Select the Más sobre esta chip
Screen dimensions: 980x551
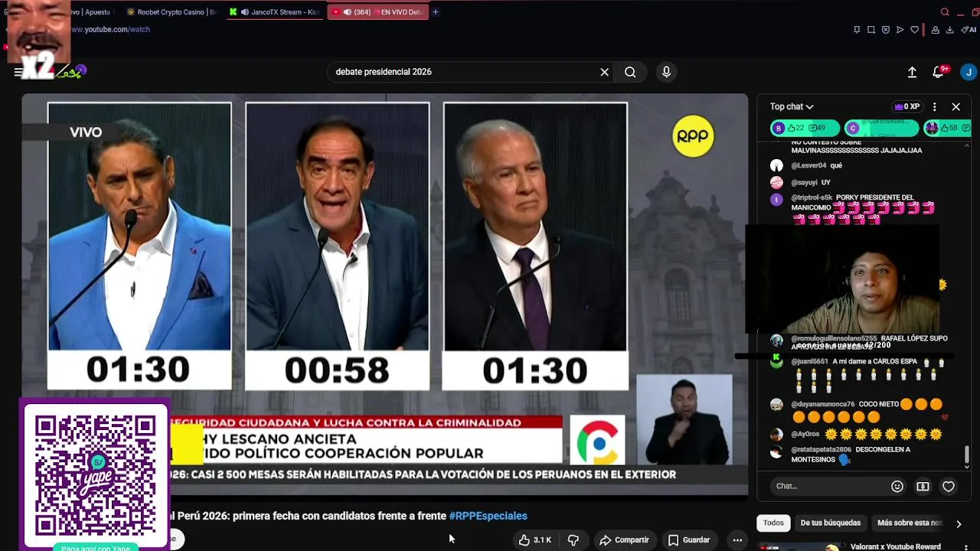tap(909, 523)
